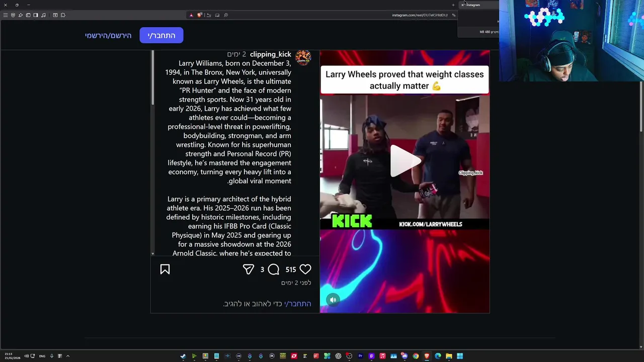Click the instagram.com address bar URL

pyautogui.click(x=420, y=15)
